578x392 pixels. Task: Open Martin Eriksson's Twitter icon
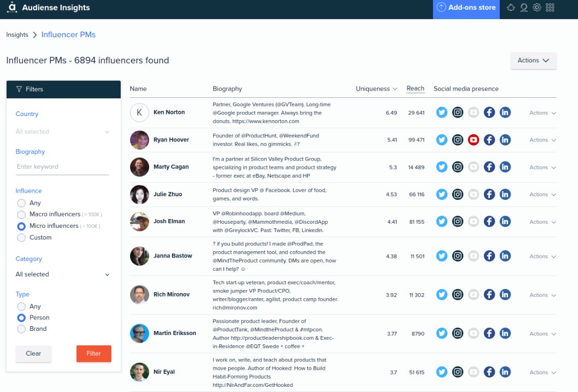coord(442,333)
